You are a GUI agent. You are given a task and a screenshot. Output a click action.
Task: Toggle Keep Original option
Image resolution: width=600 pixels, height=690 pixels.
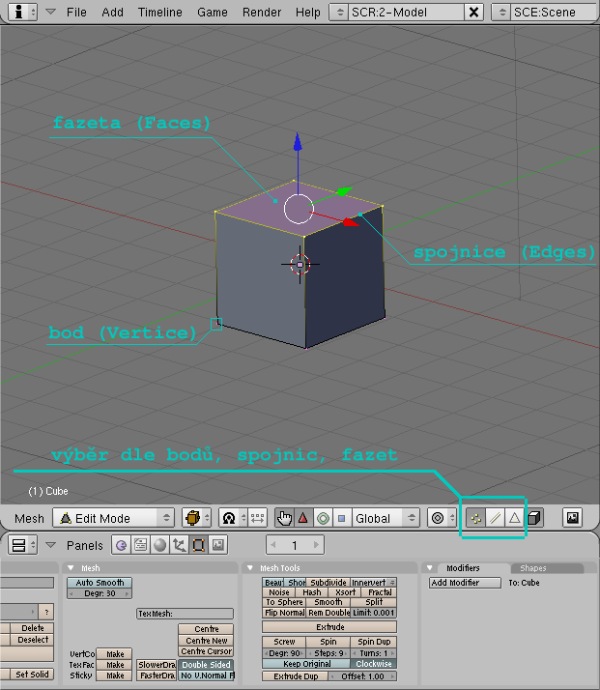306,664
